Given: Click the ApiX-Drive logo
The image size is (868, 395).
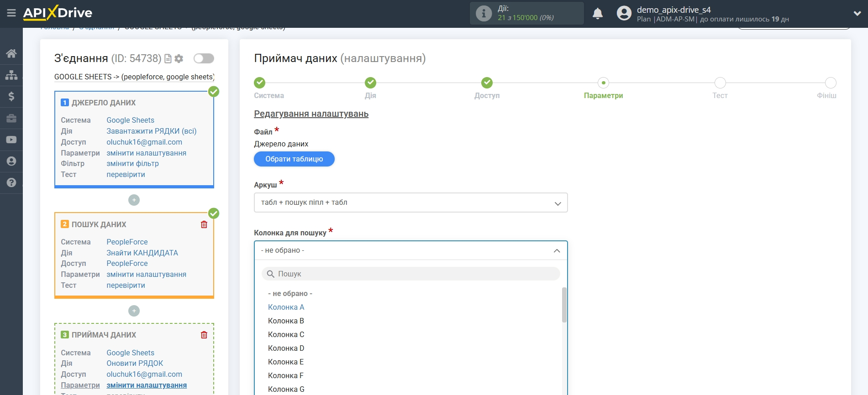Looking at the screenshot, I should [x=58, y=13].
